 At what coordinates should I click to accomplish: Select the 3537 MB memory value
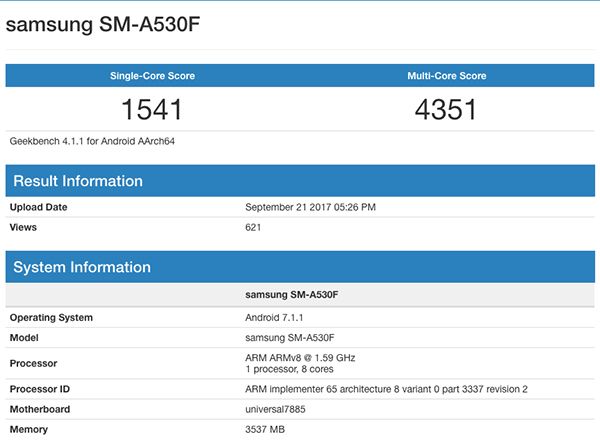click(x=265, y=429)
